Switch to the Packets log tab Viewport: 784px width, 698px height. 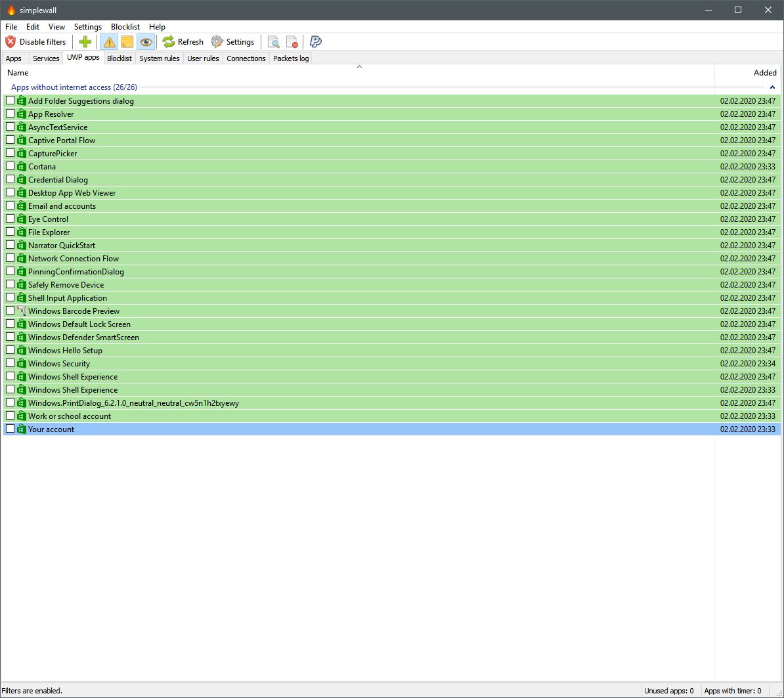pyautogui.click(x=290, y=58)
